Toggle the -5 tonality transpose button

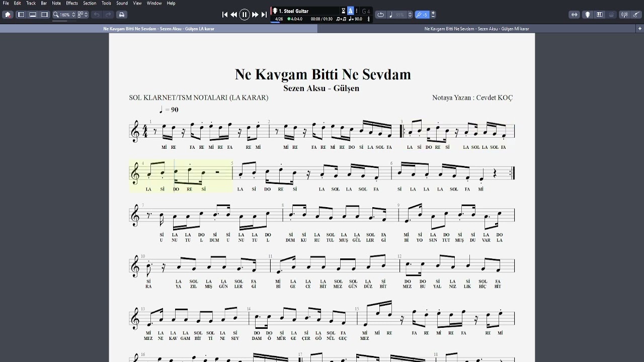[x=422, y=15]
